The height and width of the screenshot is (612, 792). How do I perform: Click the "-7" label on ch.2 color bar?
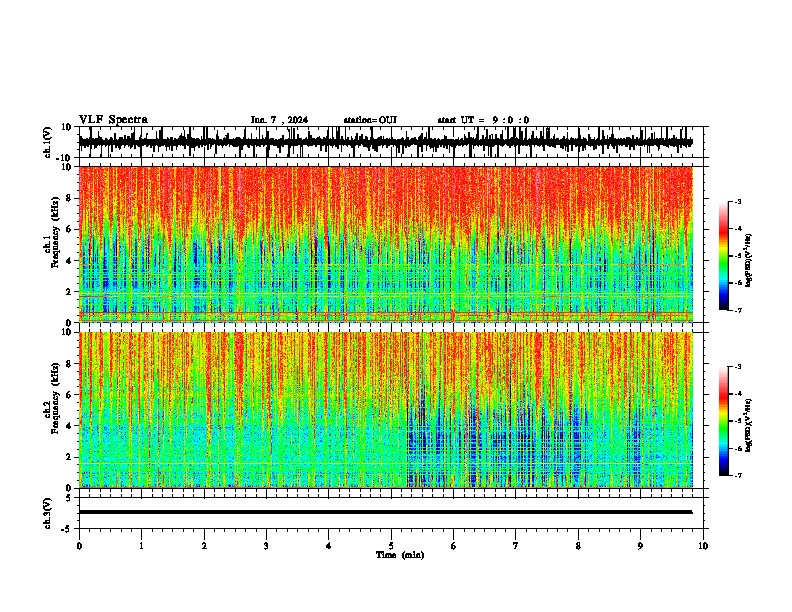coord(738,476)
